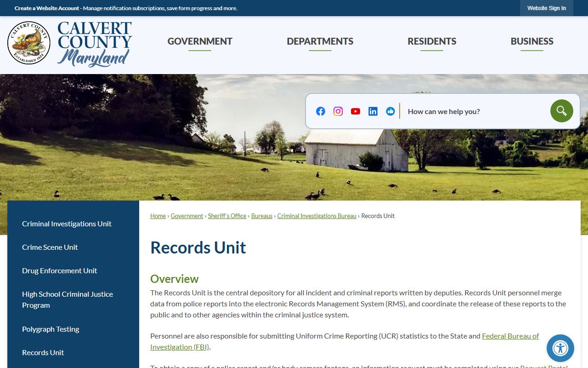Click the green search magnifier button
The height and width of the screenshot is (368, 588).
(562, 111)
